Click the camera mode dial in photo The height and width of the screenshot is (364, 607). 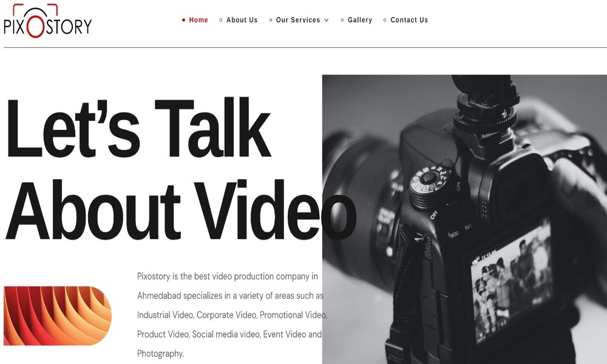click(429, 187)
